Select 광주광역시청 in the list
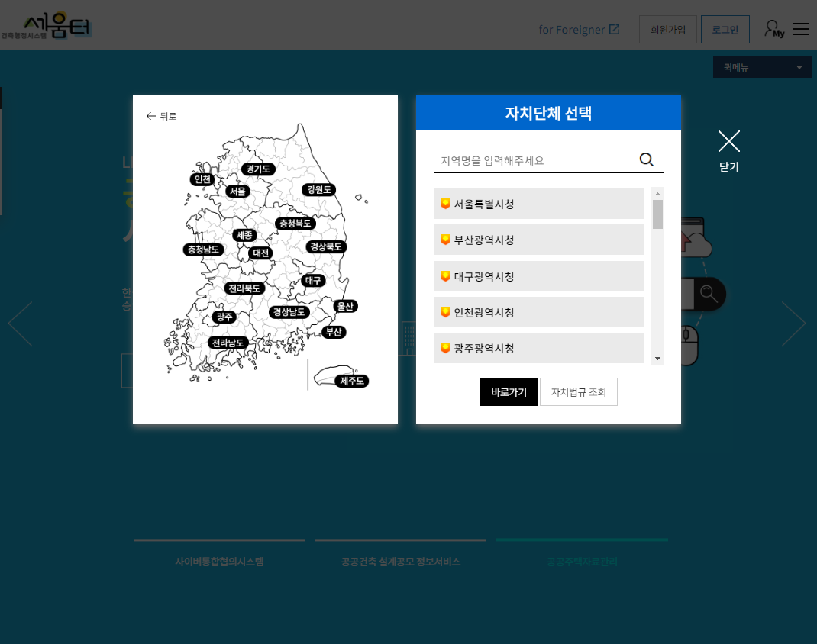 coord(539,348)
